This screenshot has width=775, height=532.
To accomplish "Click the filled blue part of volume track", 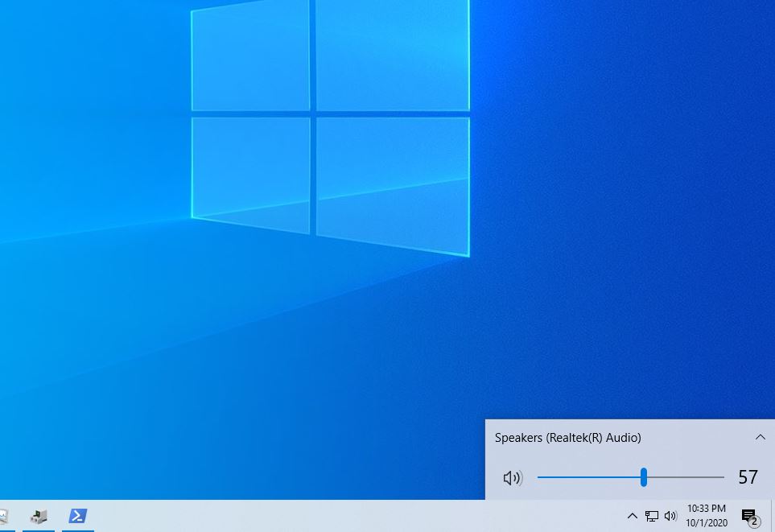I will [588, 477].
